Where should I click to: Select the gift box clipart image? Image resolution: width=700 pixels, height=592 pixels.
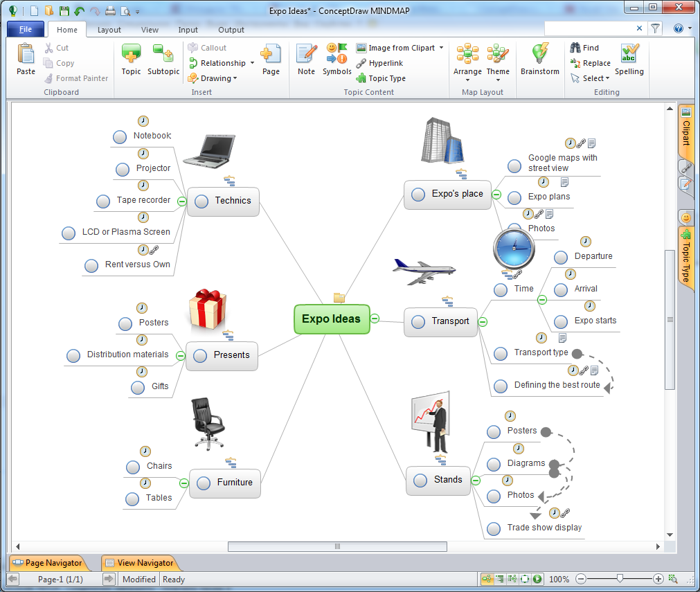coord(207,310)
